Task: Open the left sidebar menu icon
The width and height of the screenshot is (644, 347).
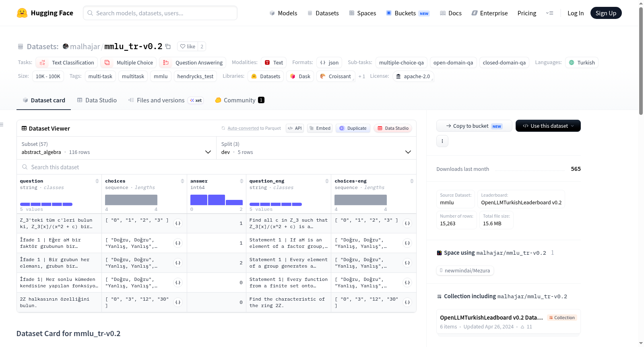Action: [2, 125]
